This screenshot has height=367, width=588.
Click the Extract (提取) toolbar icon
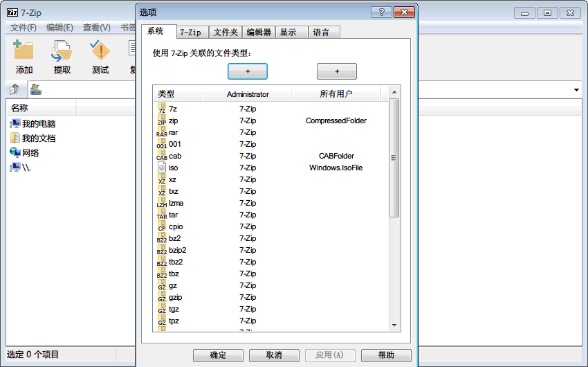(x=62, y=52)
